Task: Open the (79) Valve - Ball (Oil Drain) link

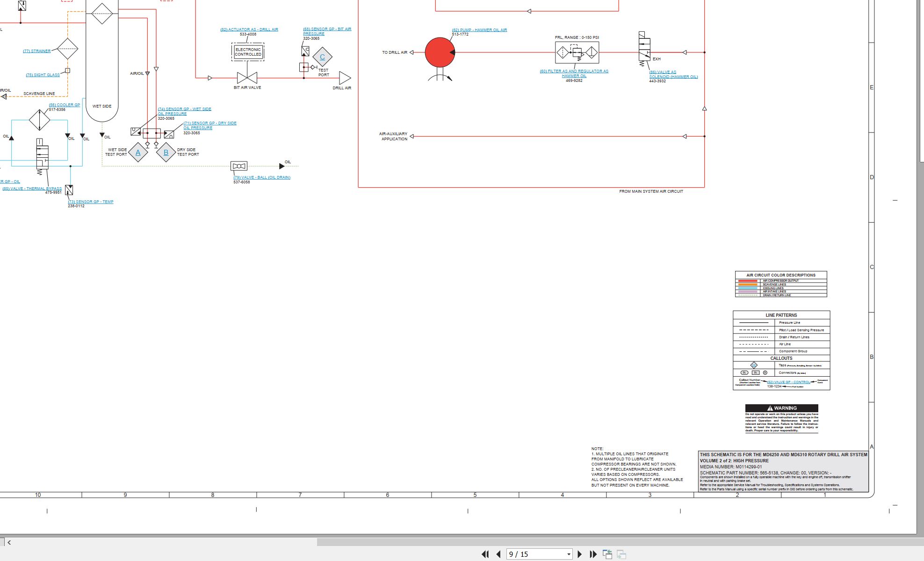Action: tap(262, 177)
